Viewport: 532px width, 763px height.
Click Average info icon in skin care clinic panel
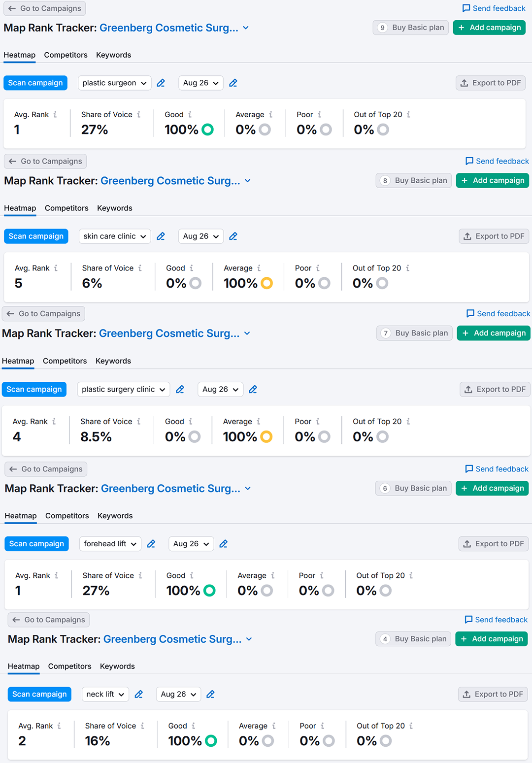click(x=259, y=268)
